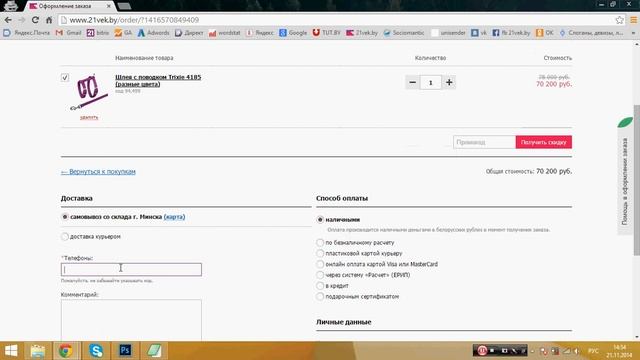Open the Adwords bookmark
Viewport: 640px width, 360px height.
(153, 33)
